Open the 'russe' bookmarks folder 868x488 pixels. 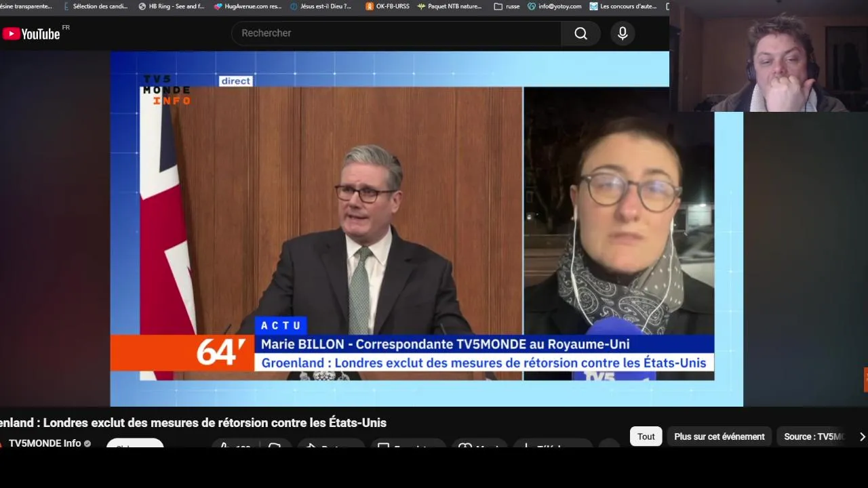(507, 6)
